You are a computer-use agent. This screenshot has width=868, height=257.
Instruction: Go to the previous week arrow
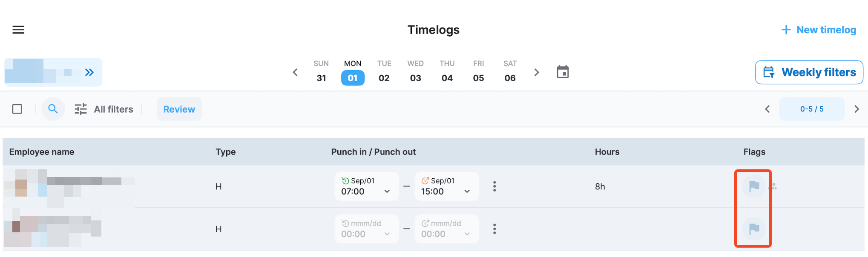tap(295, 72)
